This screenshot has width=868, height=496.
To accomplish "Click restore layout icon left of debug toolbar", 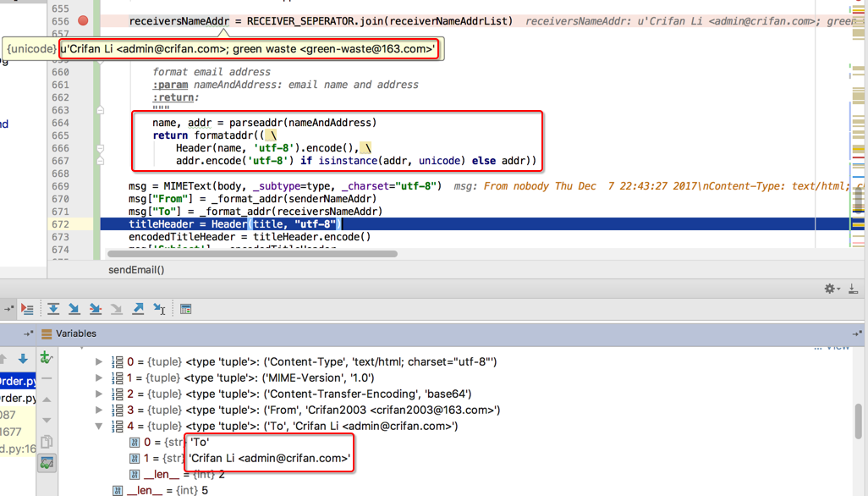I will pos(8,309).
